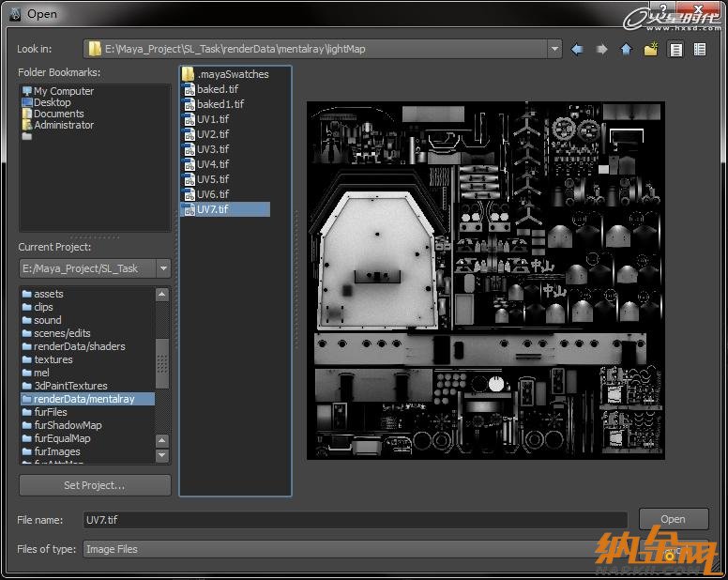Go up to the parent directory
Viewport: 728px width, 580px height.
(626, 49)
